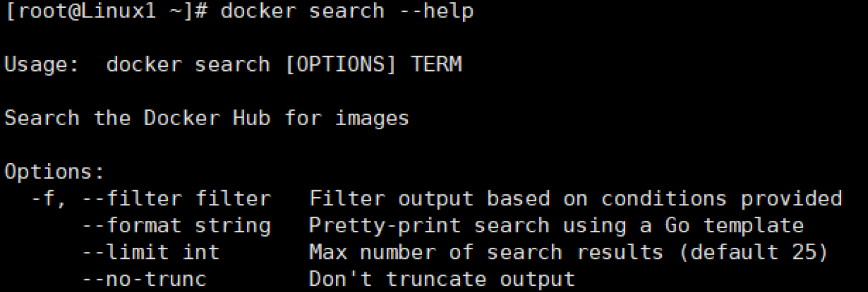Click the '[OPTIONS]' placeholder in usage line
868x292 pixels.
(340, 65)
